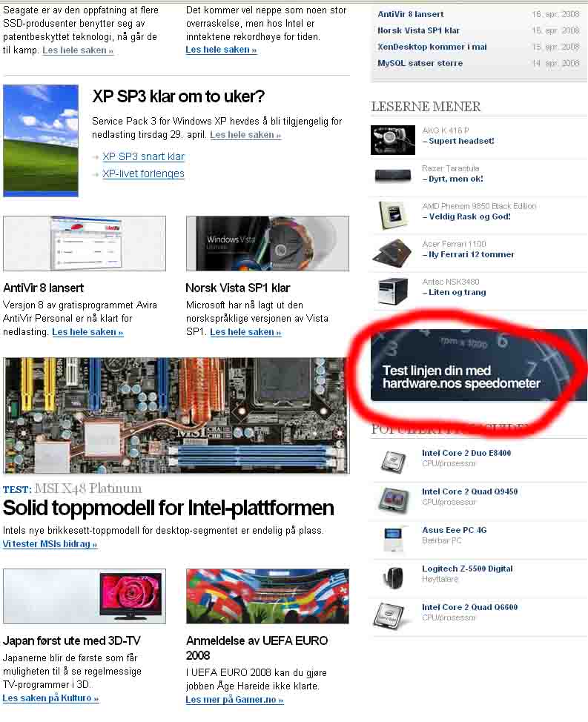Open the Windows XP Bliss wallpaper image
The width and height of the screenshot is (588, 722).
tap(41, 140)
